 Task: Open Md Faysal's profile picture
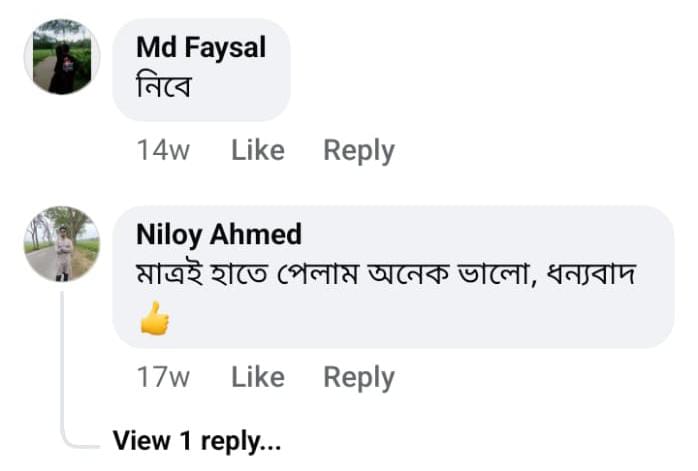coord(62,57)
